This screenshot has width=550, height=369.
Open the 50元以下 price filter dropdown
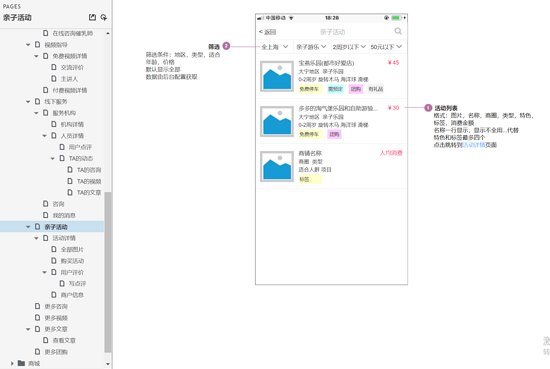pos(386,47)
